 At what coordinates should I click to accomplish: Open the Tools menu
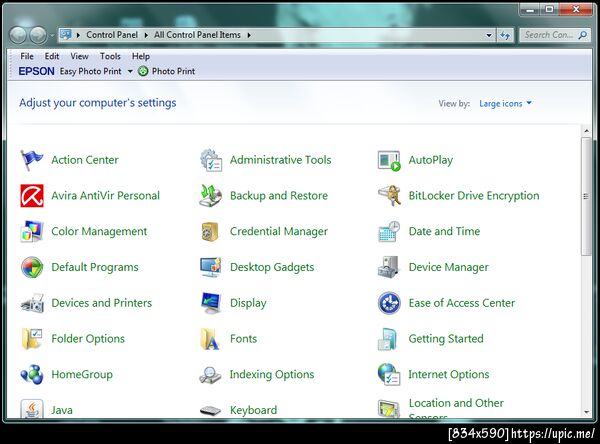pyautogui.click(x=110, y=56)
